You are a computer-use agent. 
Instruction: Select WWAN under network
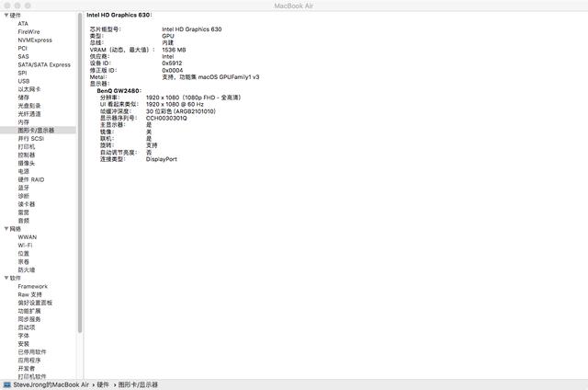[x=28, y=237]
